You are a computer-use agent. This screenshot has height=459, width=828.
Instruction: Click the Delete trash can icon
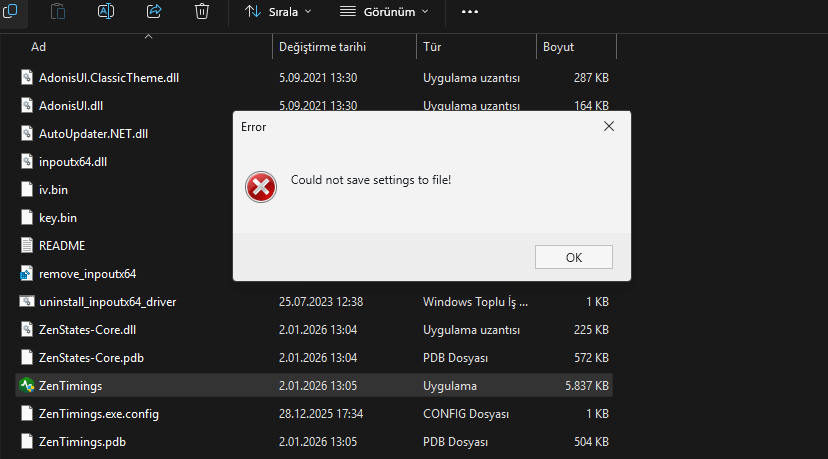tap(202, 11)
